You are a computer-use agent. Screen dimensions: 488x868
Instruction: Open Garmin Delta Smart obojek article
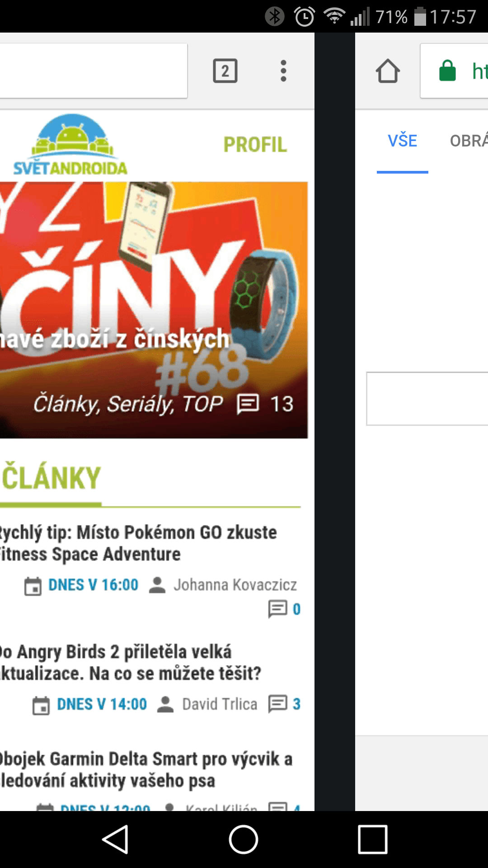[x=146, y=770]
